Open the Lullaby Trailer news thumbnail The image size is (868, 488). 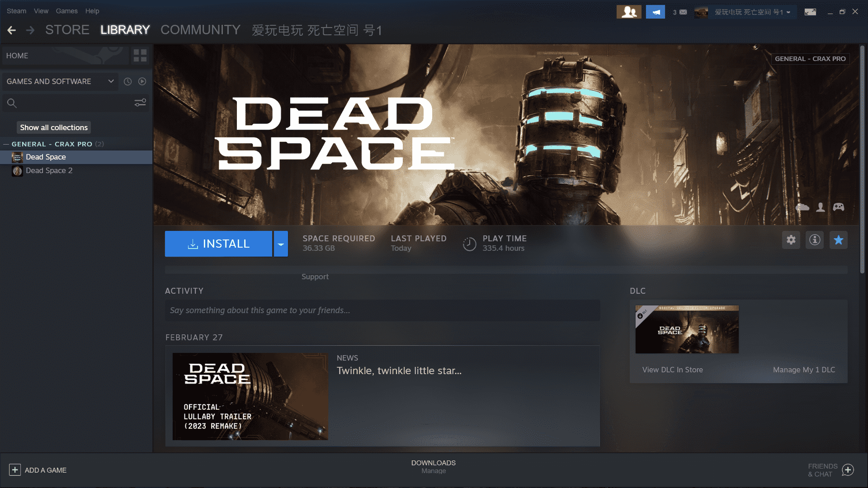coord(250,396)
